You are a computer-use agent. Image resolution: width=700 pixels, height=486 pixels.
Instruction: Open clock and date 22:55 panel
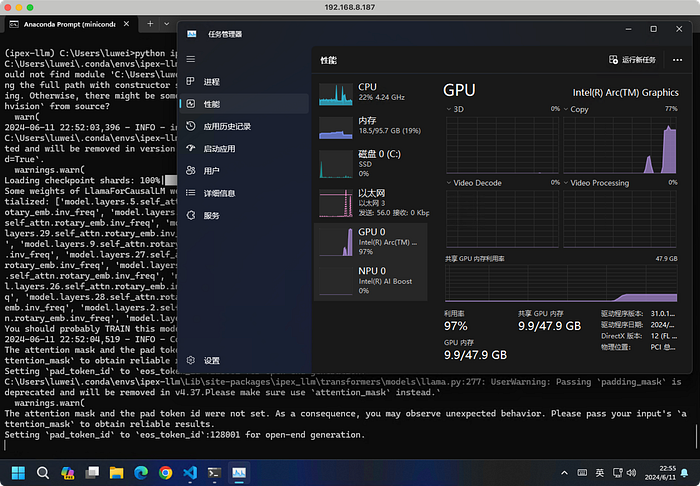[x=660, y=473]
